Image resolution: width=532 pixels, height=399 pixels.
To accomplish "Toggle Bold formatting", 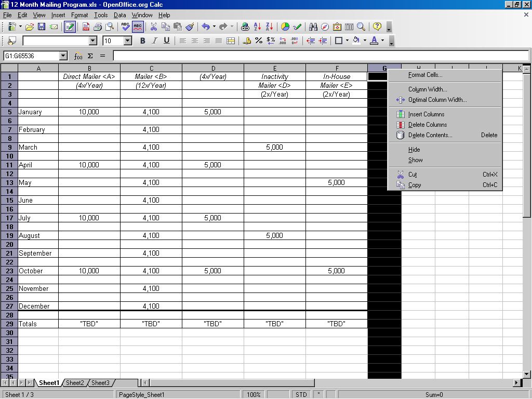I will coord(143,41).
